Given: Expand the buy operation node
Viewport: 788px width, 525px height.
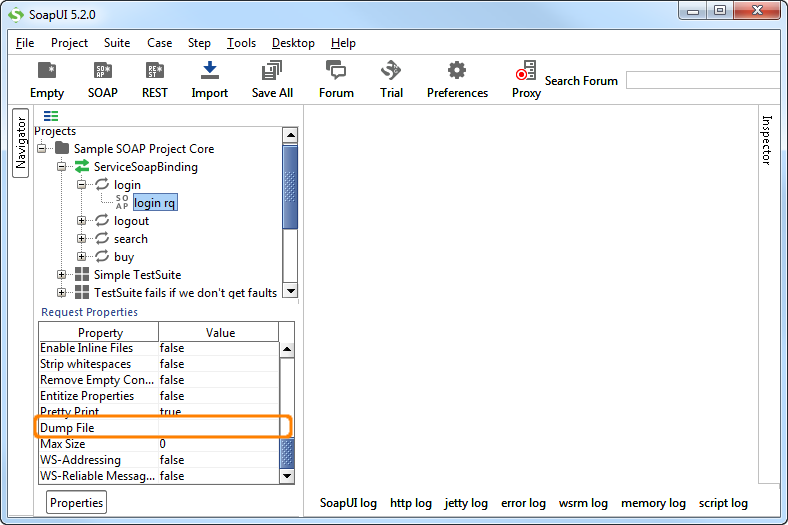Looking at the screenshot, I should [81, 257].
